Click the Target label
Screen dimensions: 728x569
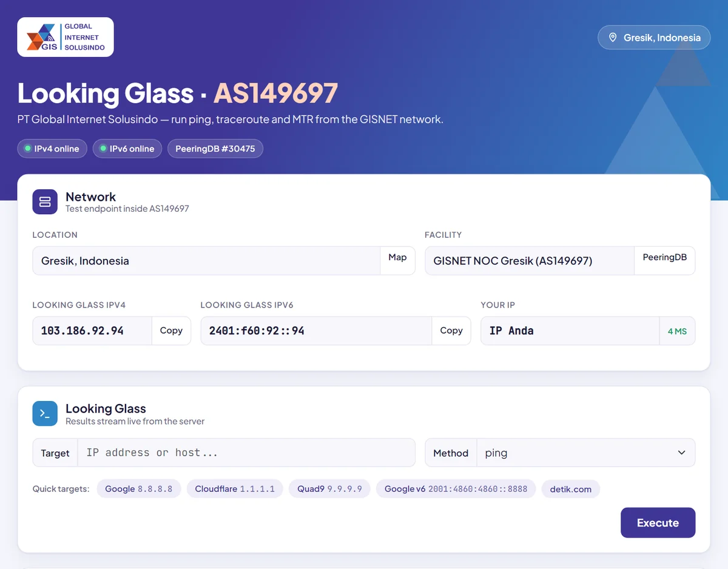(x=55, y=453)
